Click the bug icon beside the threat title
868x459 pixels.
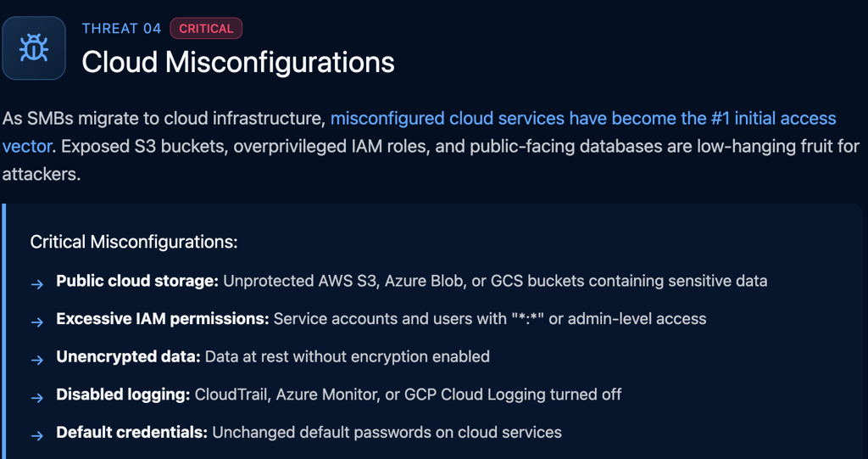coord(34,48)
